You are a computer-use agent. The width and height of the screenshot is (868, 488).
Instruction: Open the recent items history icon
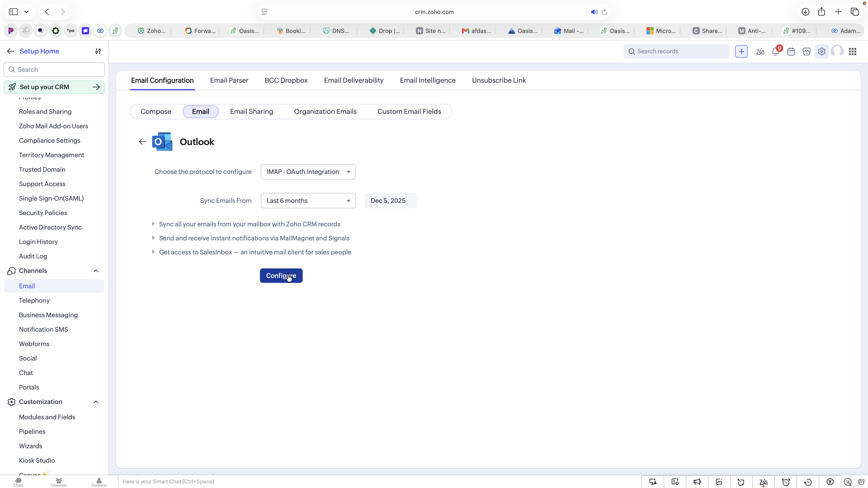tap(808, 482)
